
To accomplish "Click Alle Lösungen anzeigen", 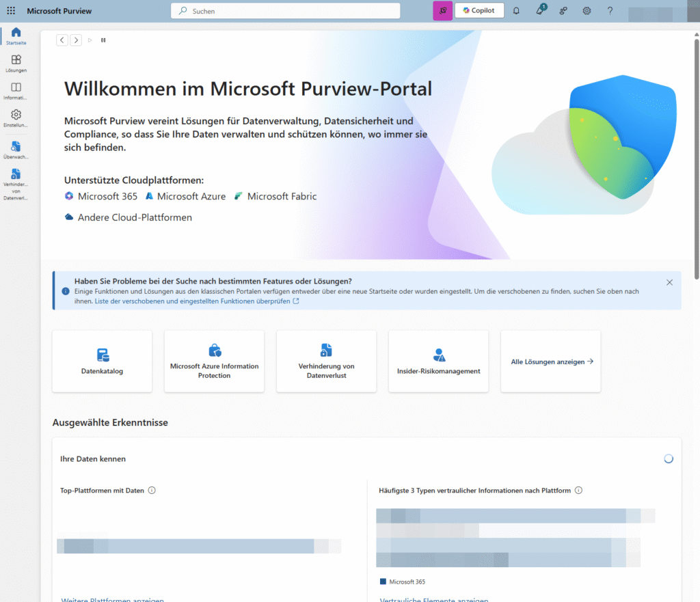I will [550, 361].
